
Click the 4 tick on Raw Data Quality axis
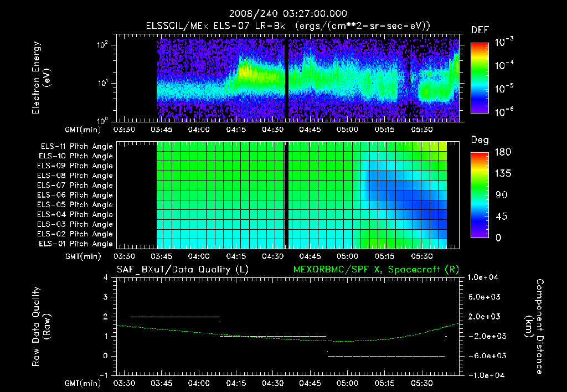[x=106, y=278]
